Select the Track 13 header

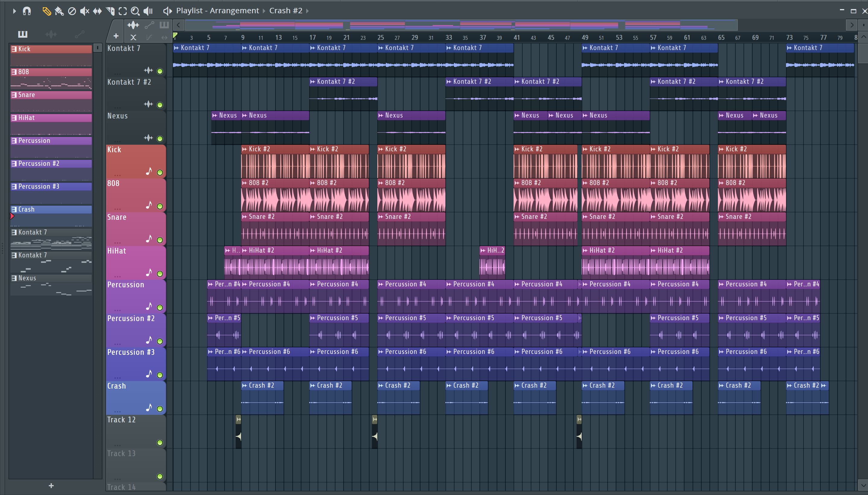136,465
